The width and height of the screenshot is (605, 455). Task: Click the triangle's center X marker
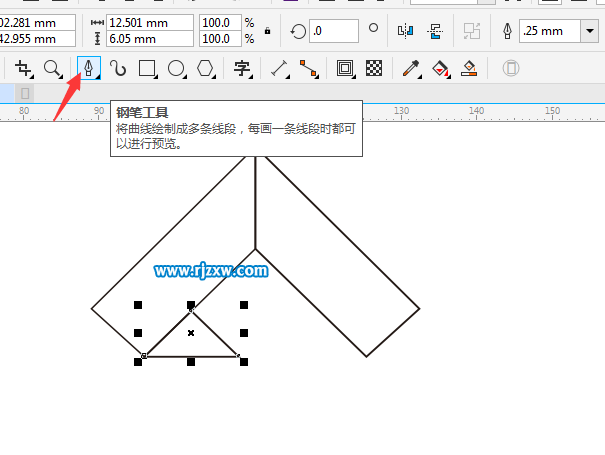(x=191, y=332)
